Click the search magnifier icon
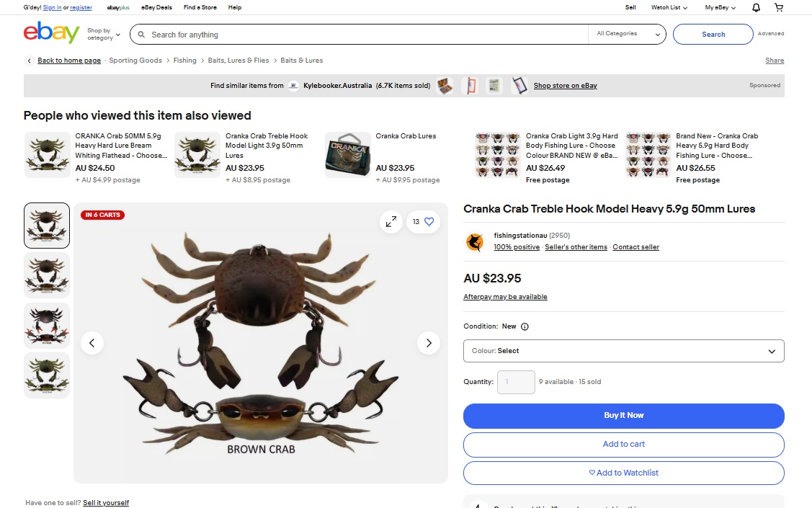 pos(141,35)
